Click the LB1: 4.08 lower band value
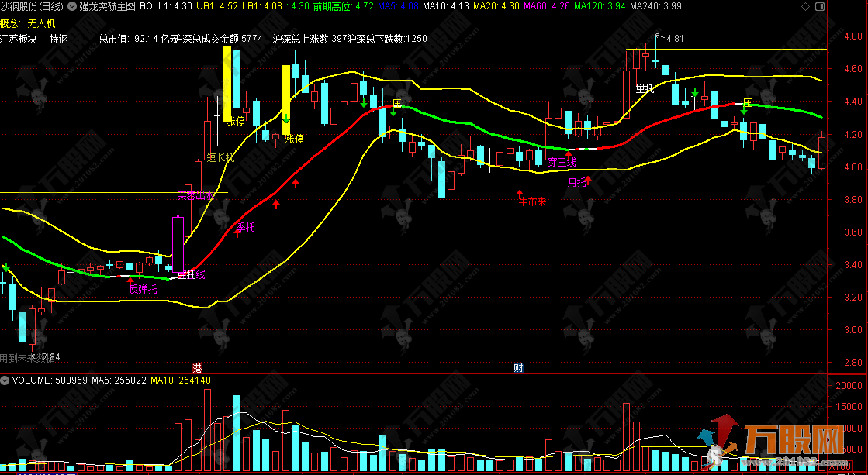Screen dimensions: 868x475 [x=262, y=7]
